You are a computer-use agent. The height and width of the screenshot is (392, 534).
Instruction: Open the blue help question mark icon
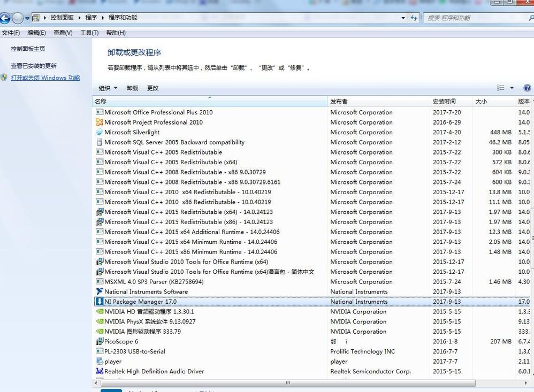[527, 88]
